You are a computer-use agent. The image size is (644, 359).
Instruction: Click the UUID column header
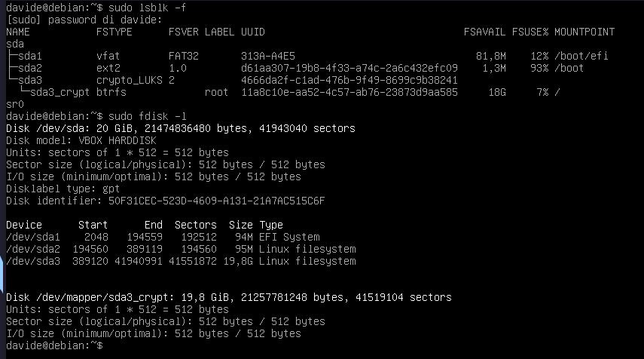point(253,32)
